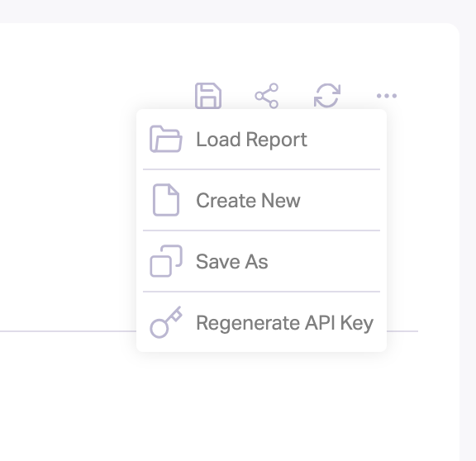Screen dimensions: 476x461
Task: Click the floppy disk save icon
Action: pyautogui.click(x=208, y=96)
